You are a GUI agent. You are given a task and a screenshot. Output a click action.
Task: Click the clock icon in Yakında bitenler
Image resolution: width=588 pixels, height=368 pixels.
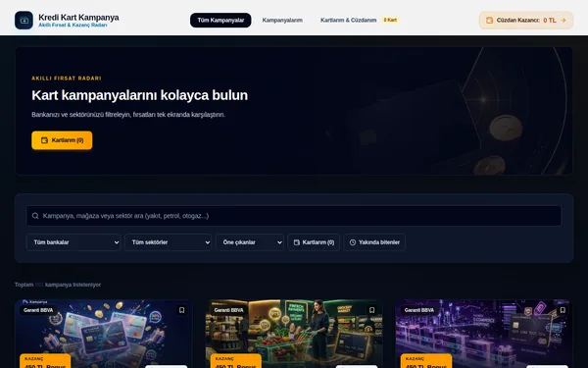coord(353,242)
